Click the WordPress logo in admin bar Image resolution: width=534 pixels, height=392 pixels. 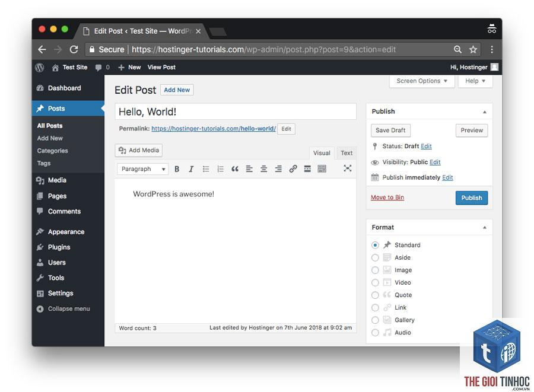40,68
